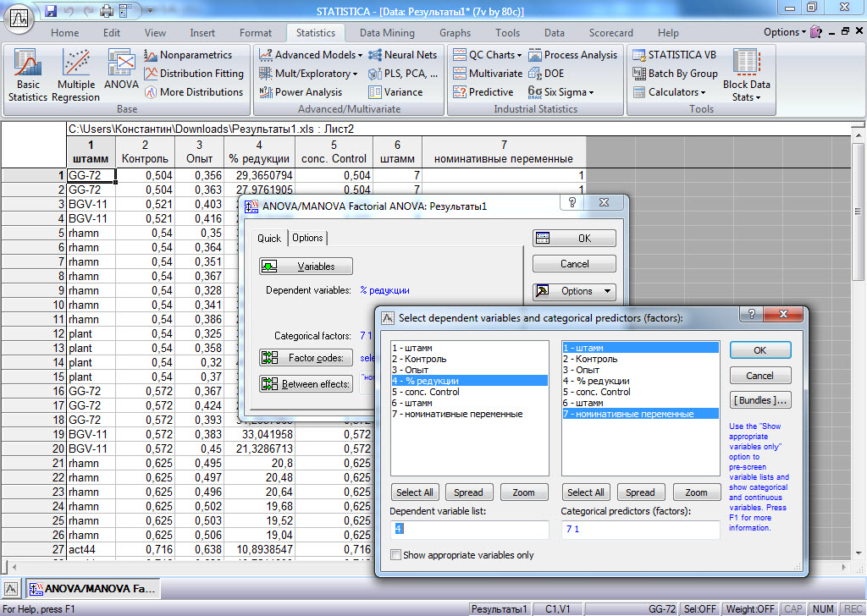Open Multivariate industrial statistics
The height and width of the screenshot is (616, 867).
(x=488, y=74)
